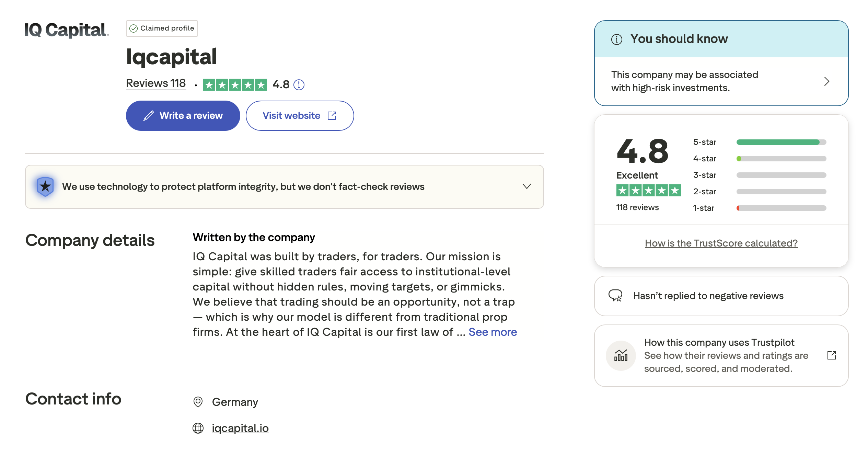
Task: Click the bar chart icon in Trustpilot usage card
Action: tap(620, 356)
